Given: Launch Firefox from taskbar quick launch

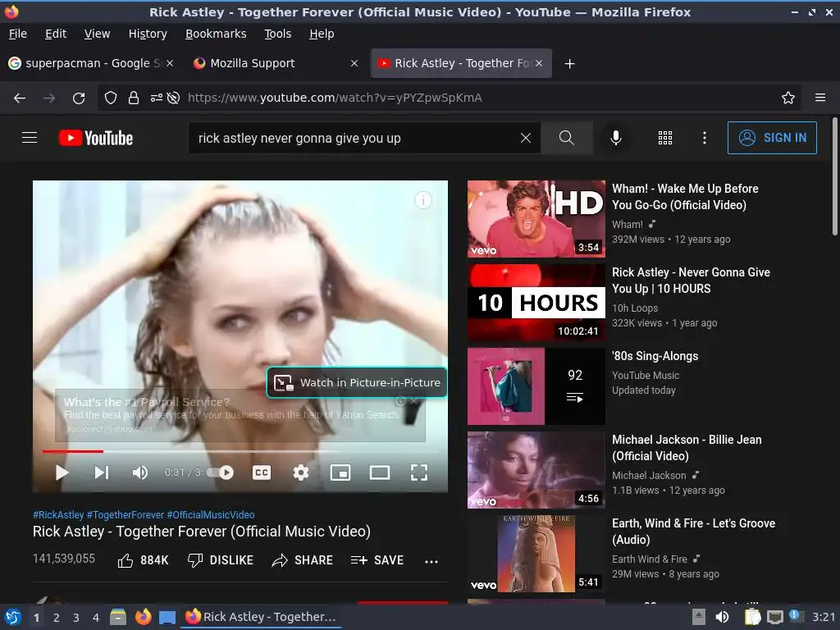Looking at the screenshot, I should click(143, 617).
